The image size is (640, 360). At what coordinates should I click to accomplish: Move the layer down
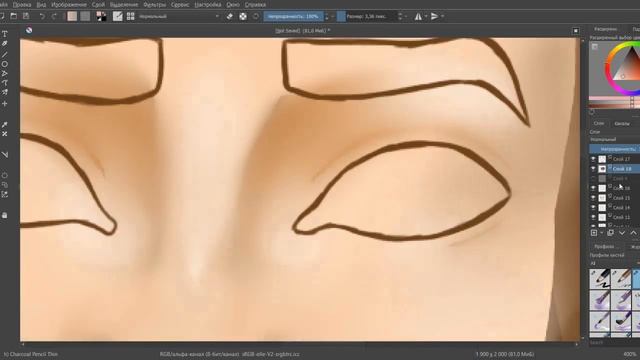coord(622,233)
